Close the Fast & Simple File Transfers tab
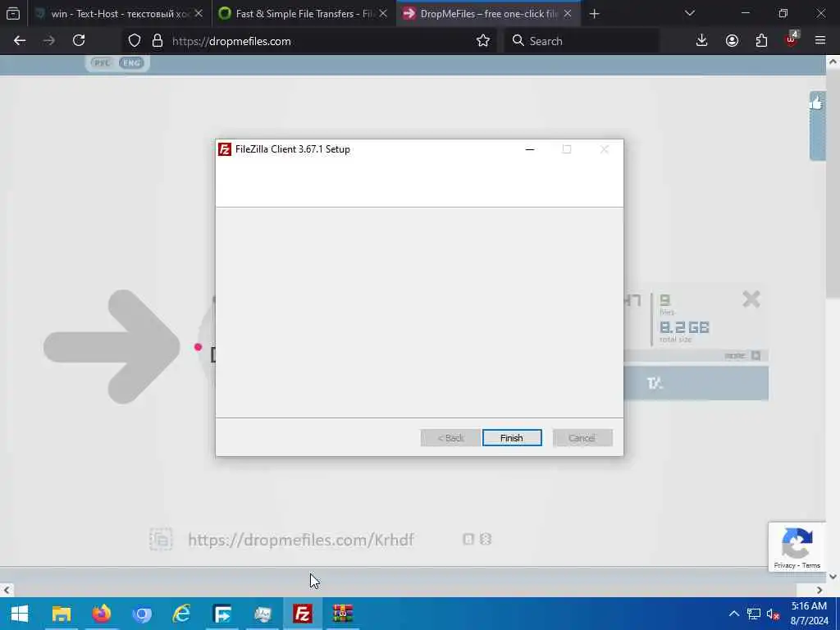This screenshot has height=630, width=840. 383,14
